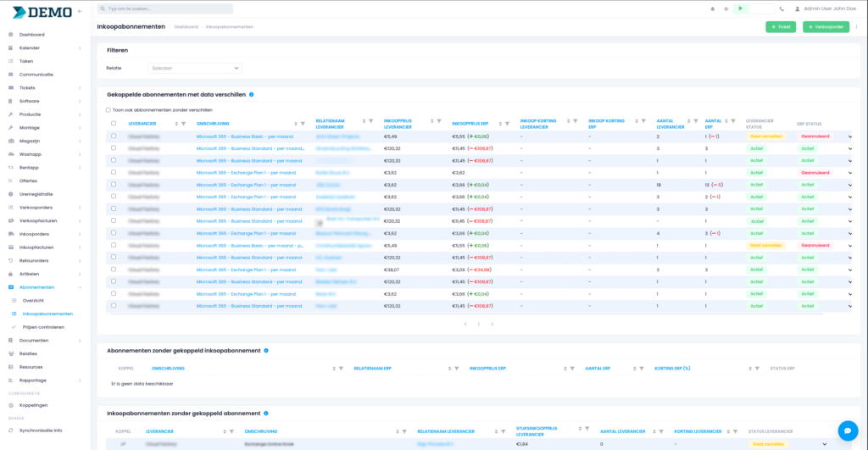Collapse sidebar using arrow next to DEMO logo
Image resolution: width=868 pixels, height=450 pixels.
pyautogui.click(x=80, y=12)
